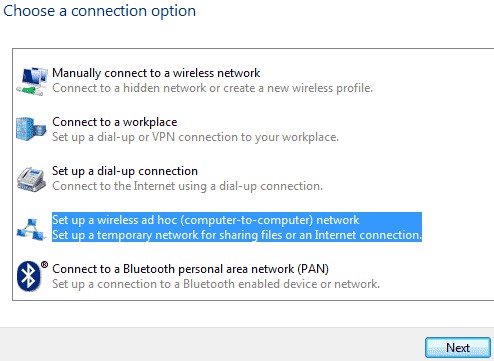Screen dimensions: 494x361
Task: Click 'Connect to the Internet using a dial-up' description
Action: (187, 186)
